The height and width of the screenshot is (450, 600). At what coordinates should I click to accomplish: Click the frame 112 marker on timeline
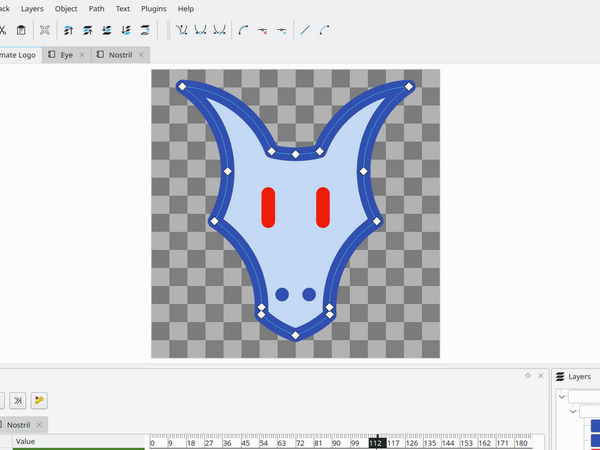pyautogui.click(x=376, y=442)
